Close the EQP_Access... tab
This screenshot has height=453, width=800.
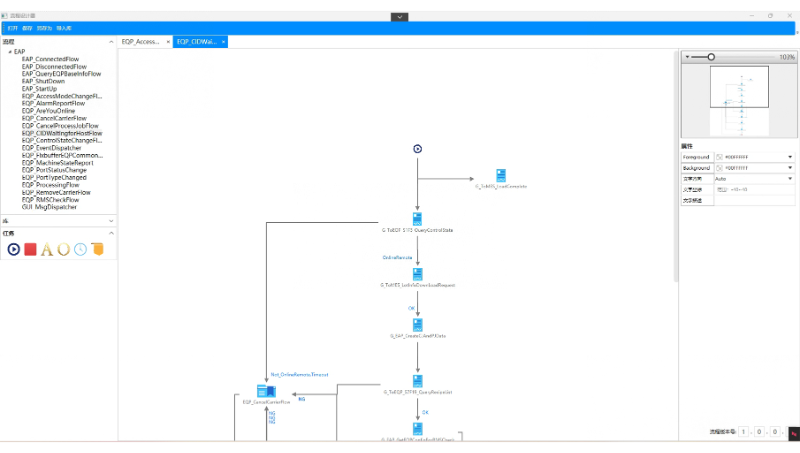pos(168,42)
